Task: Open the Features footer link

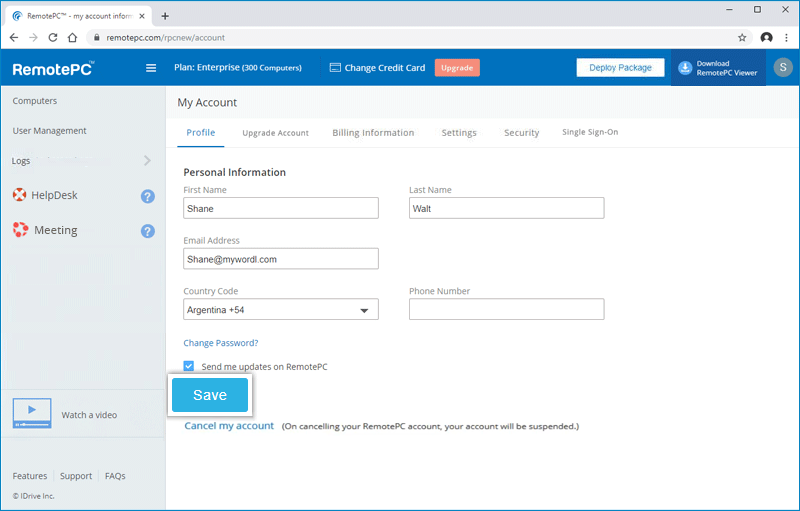Action: 30,476
